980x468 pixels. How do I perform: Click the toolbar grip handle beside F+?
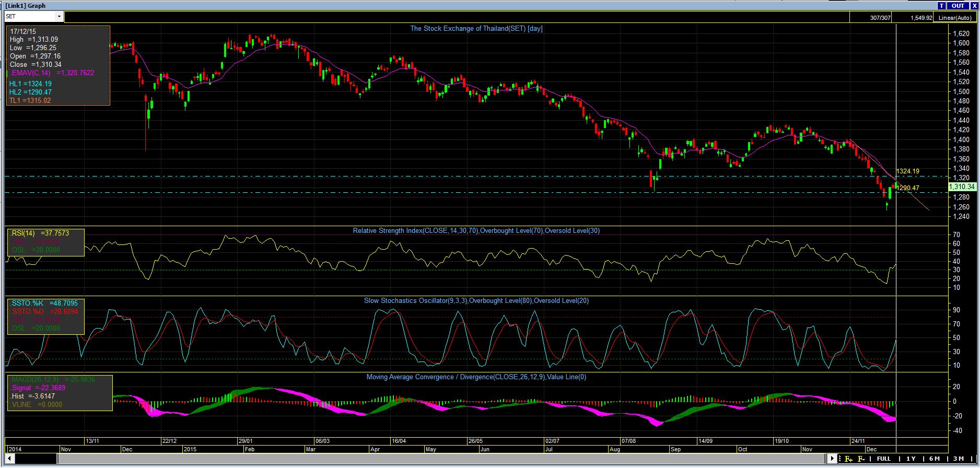(x=841, y=459)
